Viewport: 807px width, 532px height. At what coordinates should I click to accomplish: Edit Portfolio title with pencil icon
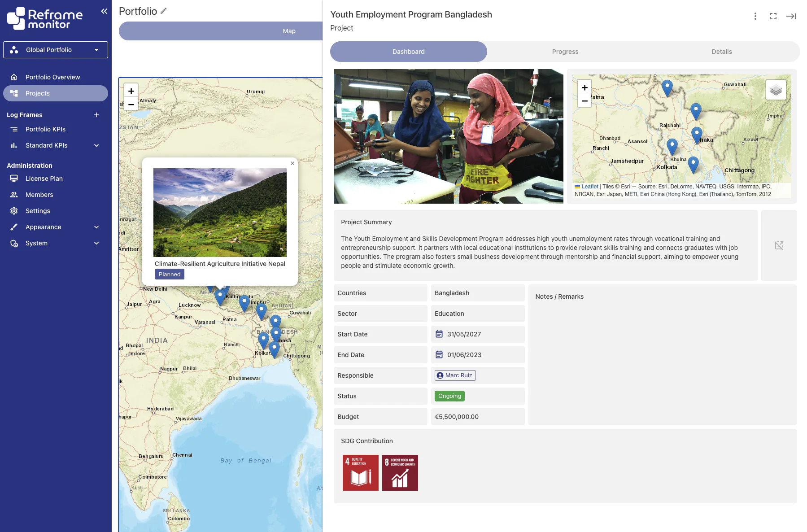click(x=164, y=11)
